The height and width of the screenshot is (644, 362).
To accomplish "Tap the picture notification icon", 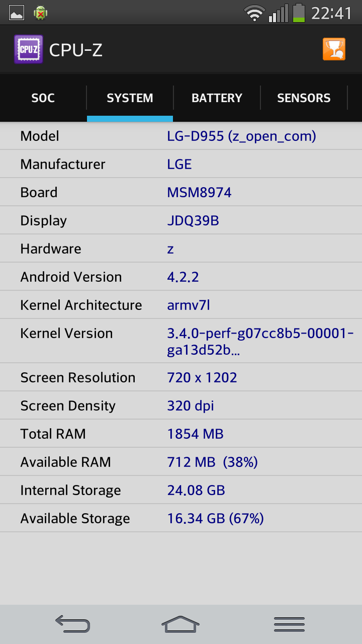I will point(17,13).
